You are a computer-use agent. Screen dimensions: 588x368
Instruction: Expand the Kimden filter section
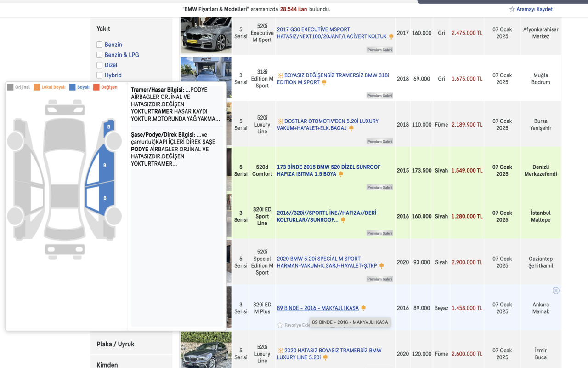[x=107, y=365]
